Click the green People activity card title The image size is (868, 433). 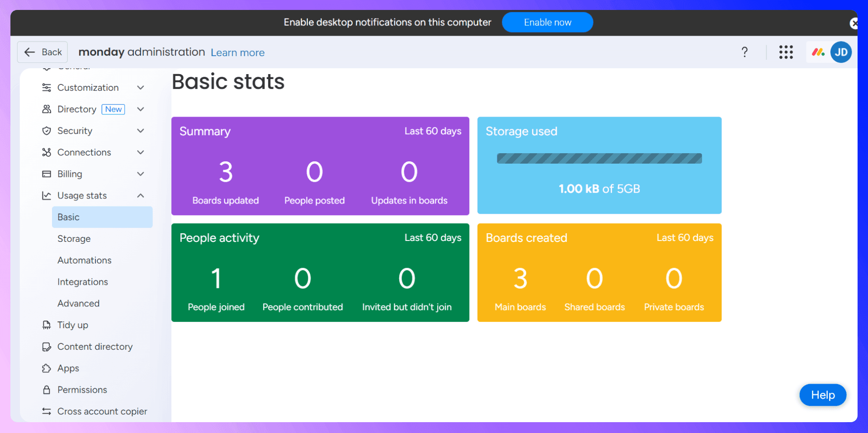tap(219, 238)
